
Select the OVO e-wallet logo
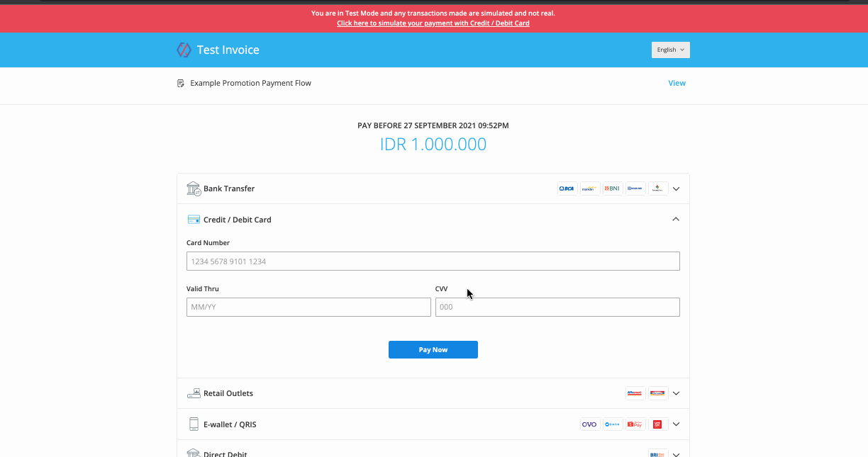click(589, 424)
